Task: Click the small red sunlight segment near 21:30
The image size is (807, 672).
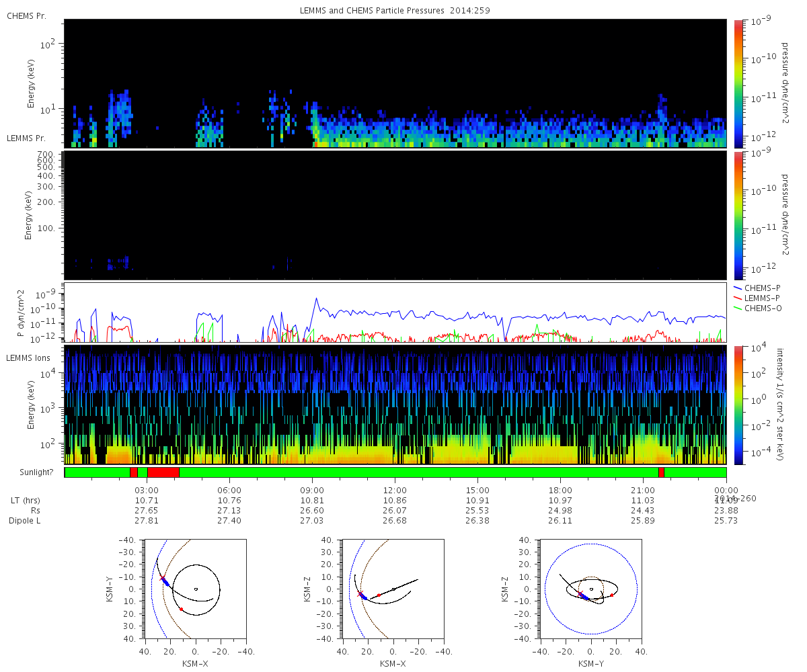Action: point(661,472)
